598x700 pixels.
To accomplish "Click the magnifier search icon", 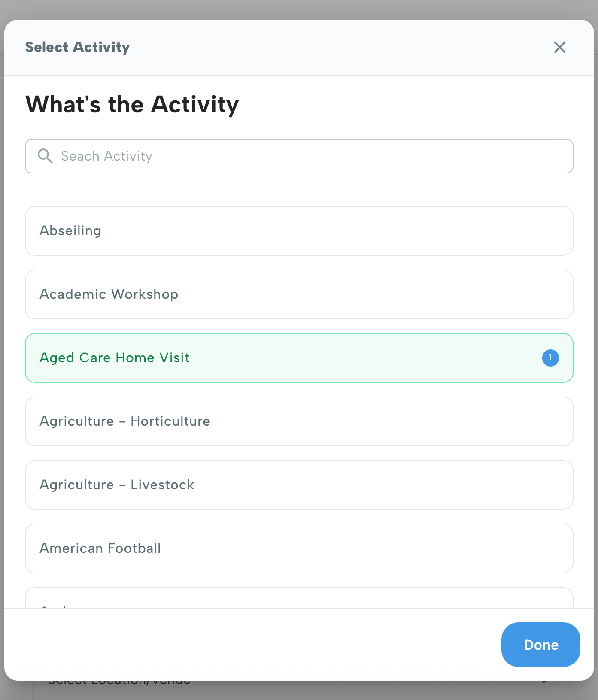I will (45, 156).
